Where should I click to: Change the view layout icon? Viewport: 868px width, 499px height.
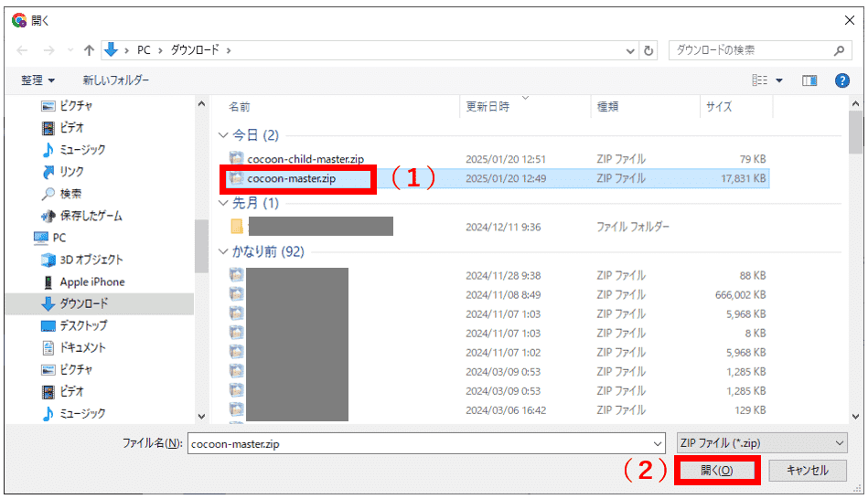pos(759,80)
